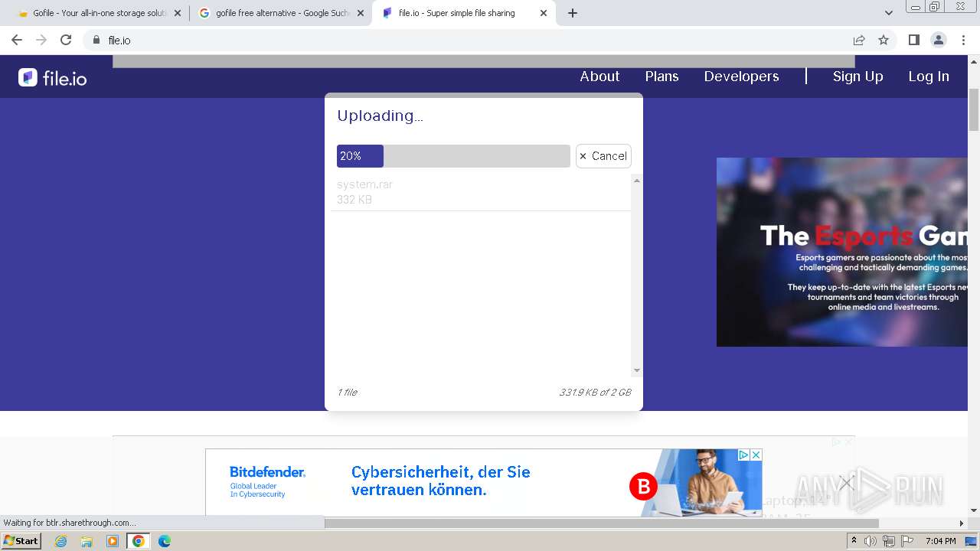Close the Gofile tab
Screen dimensions: 980x551
(178, 13)
